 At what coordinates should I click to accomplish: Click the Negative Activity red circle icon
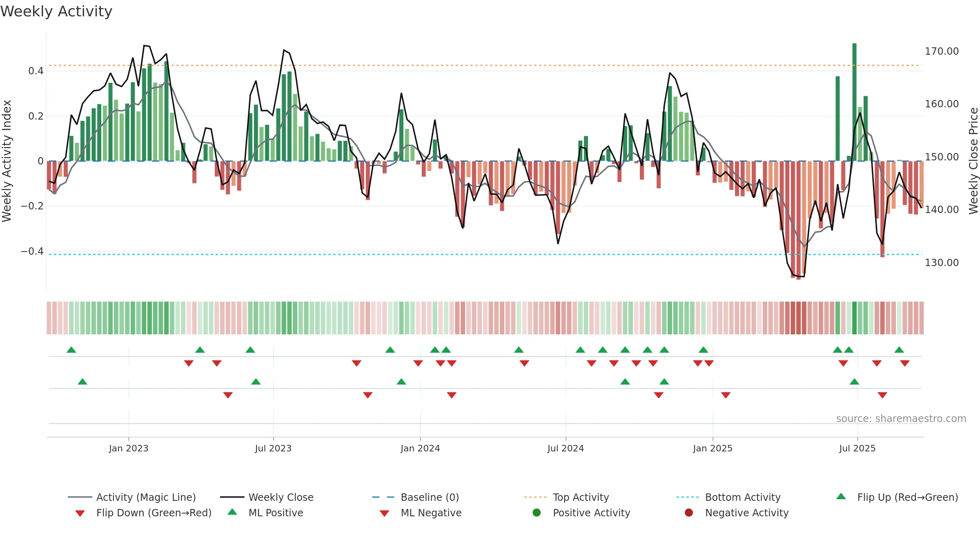(x=689, y=512)
